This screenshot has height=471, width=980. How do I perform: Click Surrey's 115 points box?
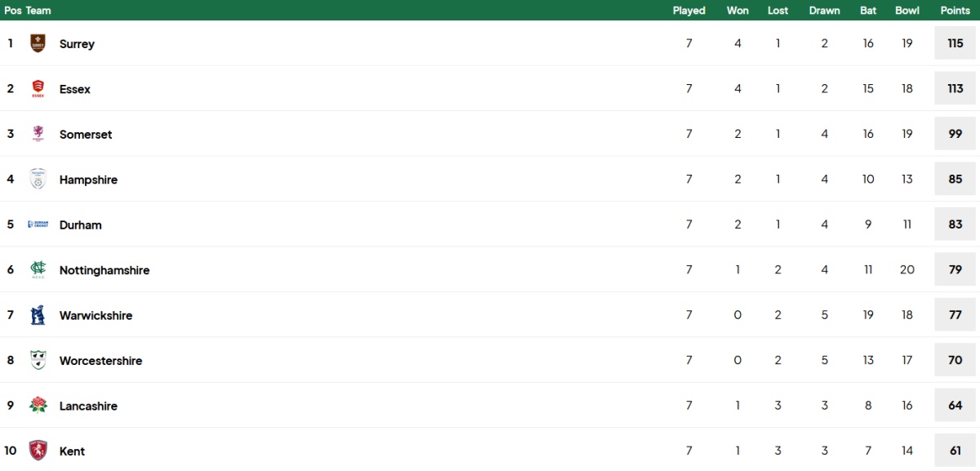pyautogui.click(x=955, y=43)
